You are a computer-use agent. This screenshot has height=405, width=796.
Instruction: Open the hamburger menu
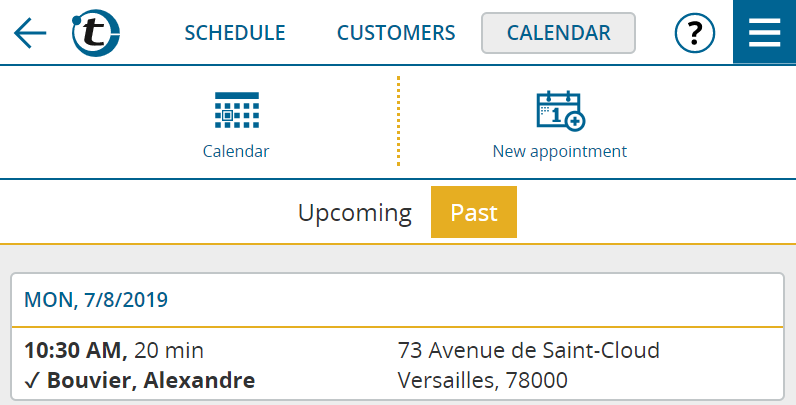pyautogui.click(x=765, y=32)
